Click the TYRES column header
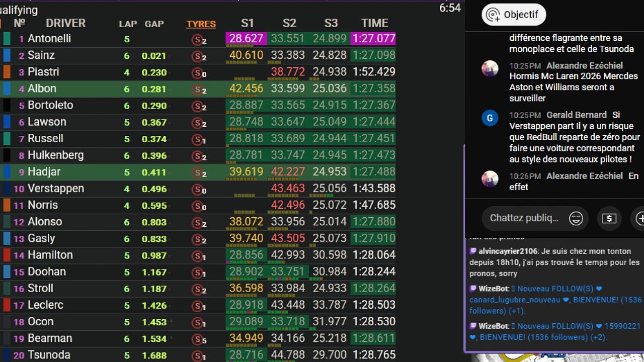The height and width of the screenshot is (362, 644). (x=201, y=24)
